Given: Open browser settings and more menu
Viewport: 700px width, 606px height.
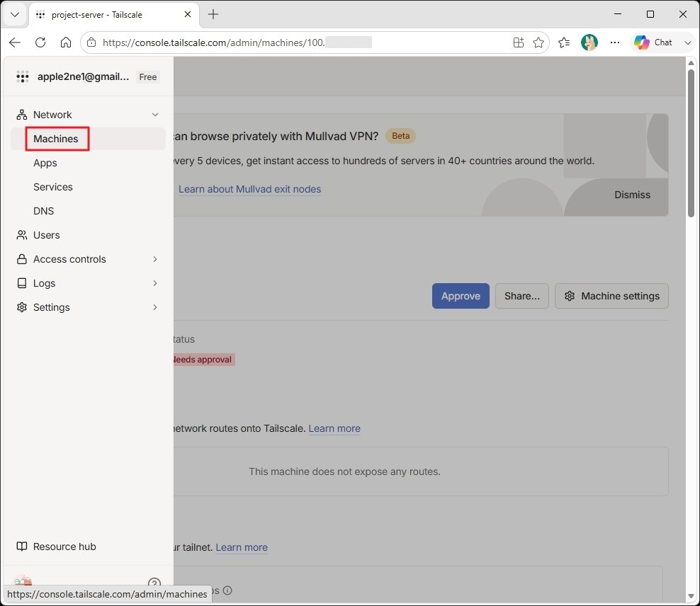Looking at the screenshot, I should [615, 42].
